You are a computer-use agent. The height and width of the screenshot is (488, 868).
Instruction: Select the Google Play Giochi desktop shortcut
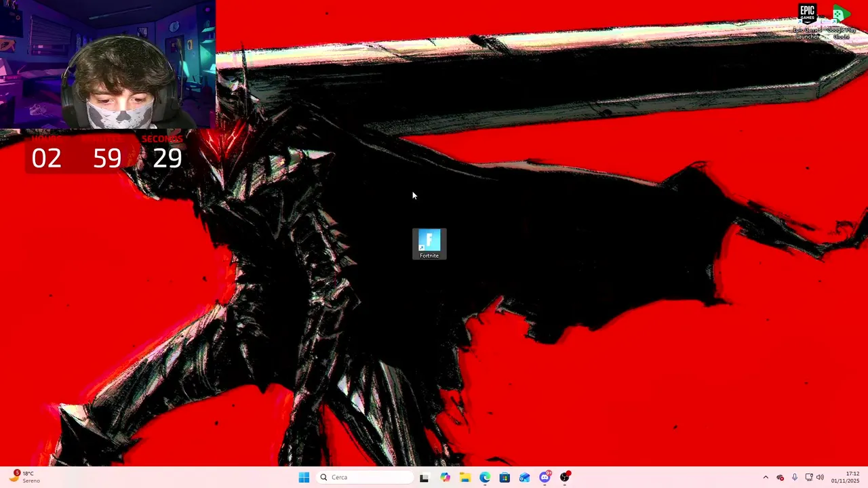[841, 22]
